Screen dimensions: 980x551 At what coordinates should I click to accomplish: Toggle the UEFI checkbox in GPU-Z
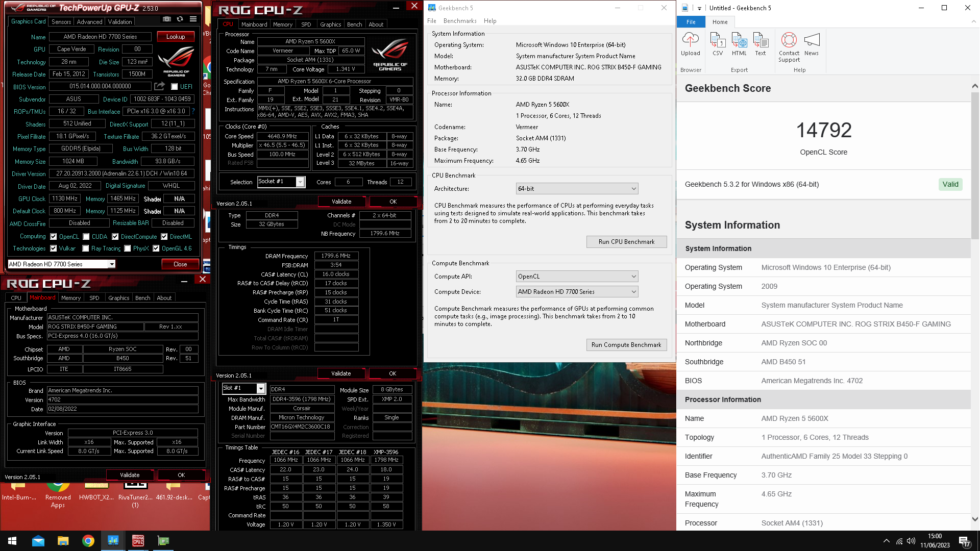pyautogui.click(x=174, y=87)
